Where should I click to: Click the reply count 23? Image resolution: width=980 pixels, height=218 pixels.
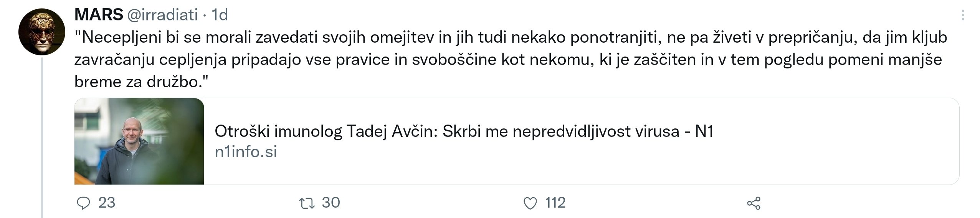107,203
